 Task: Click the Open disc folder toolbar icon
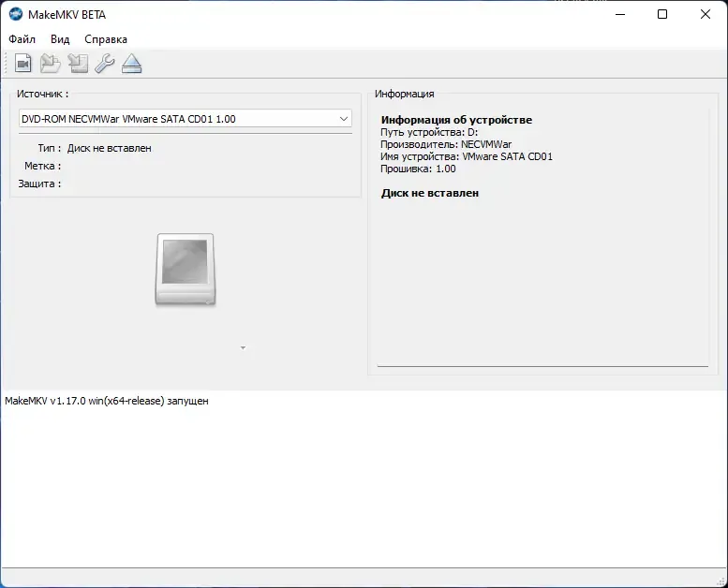coord(51,63)
